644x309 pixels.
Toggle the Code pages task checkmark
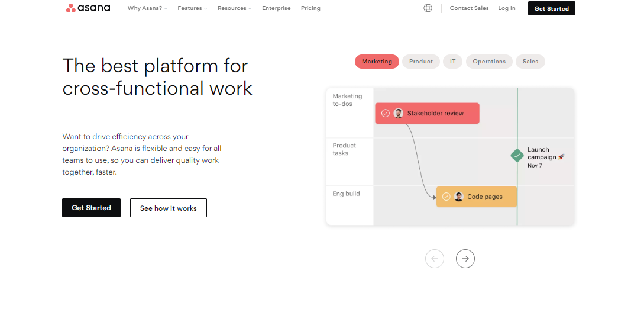446,197
